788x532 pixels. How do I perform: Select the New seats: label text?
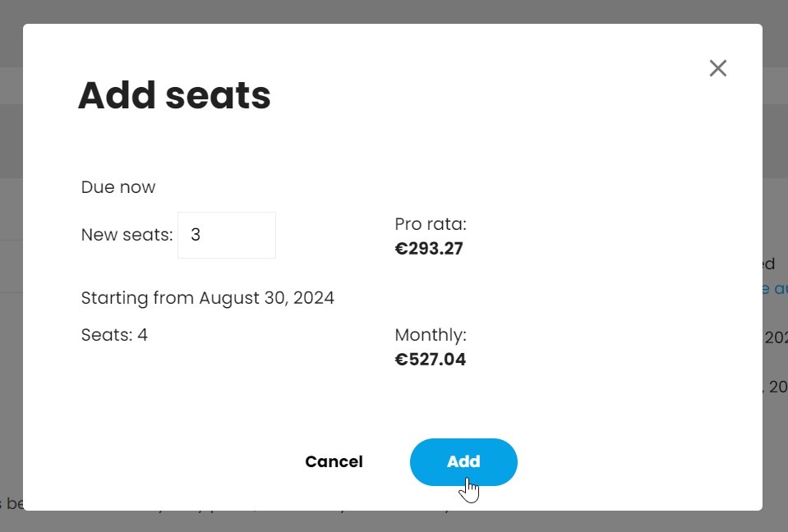point(127,235)
